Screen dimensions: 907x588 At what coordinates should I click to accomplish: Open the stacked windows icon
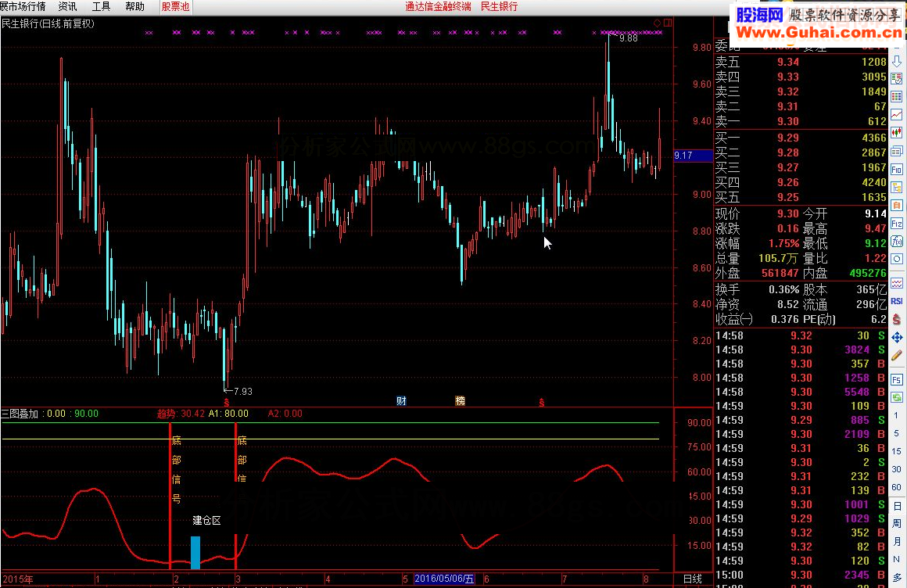(897, 151)
